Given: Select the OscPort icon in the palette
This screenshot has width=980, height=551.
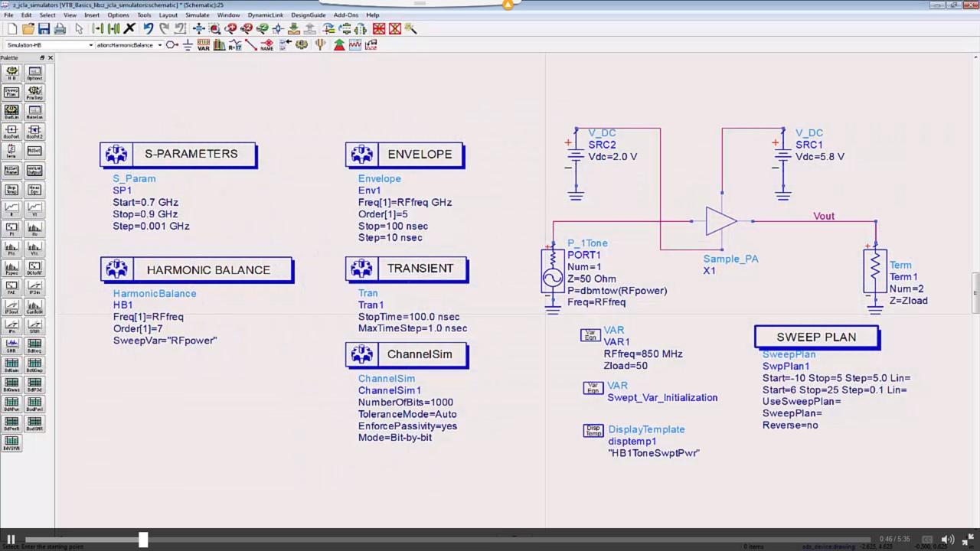Looking at the screenshot, I should pyautogui.click(x=11, y=131).
